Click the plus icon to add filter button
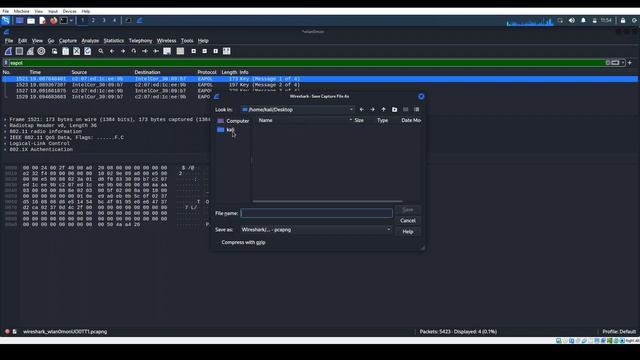 coord(630,63)
